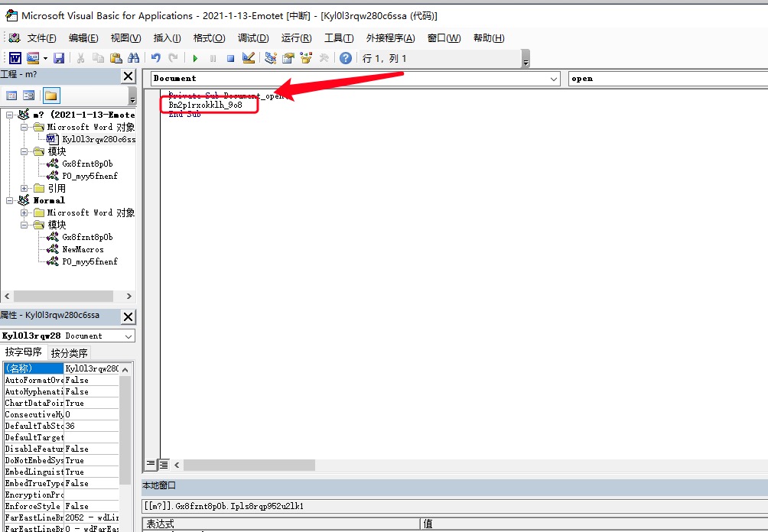The height and width of the screenshot is (532, 768).
Task: Collapse the 模块 folder under Normal
Action: coord(24,225)
